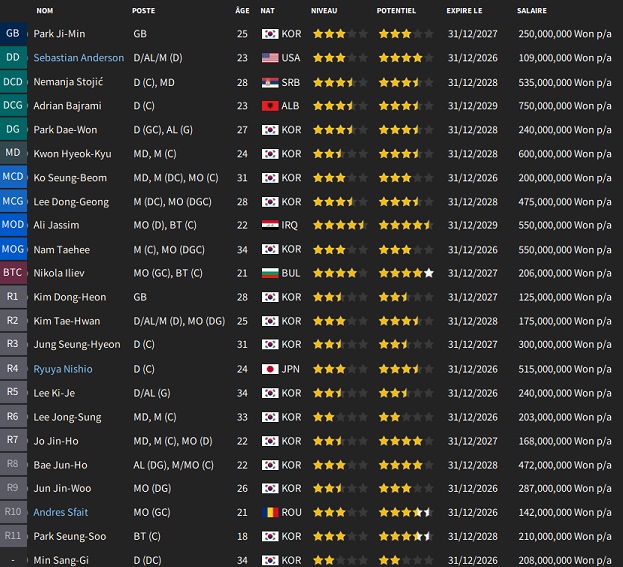The width and height of the screenshot is (623, 567).
Task: Sort by the NOM column header
Action: tap(44, 11)
